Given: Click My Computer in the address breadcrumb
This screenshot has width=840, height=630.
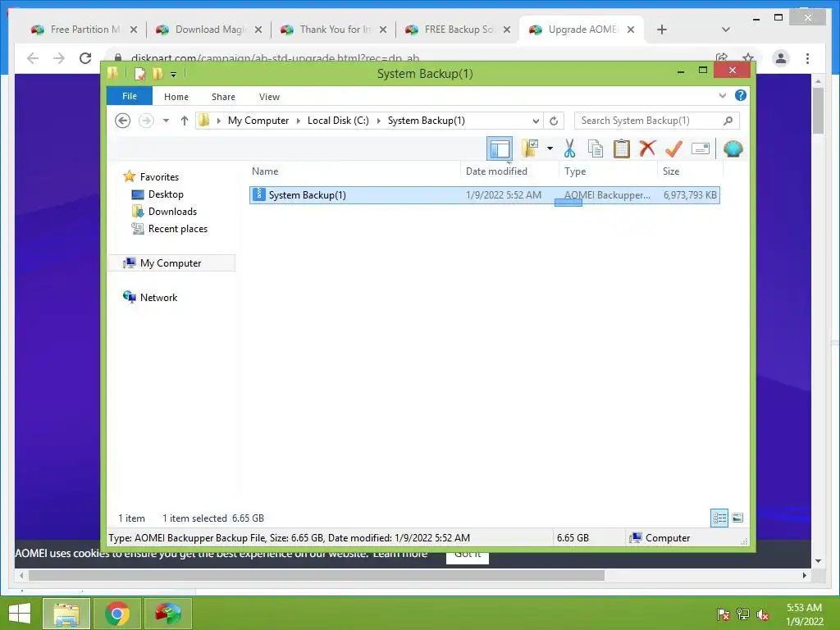Looking at the screenshot, I should [x=258, y=121].
